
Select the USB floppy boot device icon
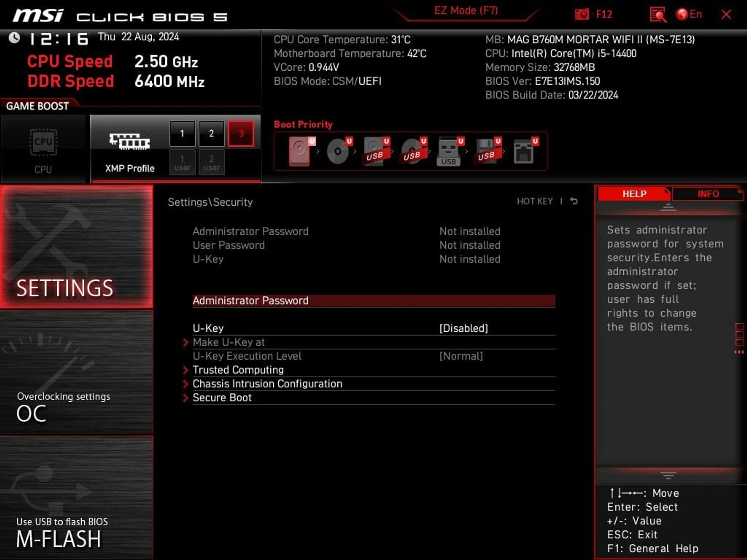[487, 151]
